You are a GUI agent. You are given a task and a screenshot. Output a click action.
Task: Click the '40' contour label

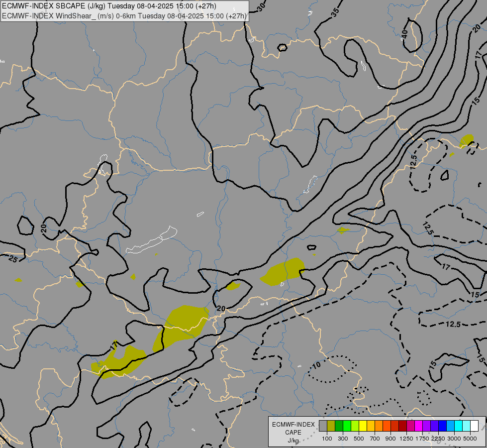click(404, 34)
